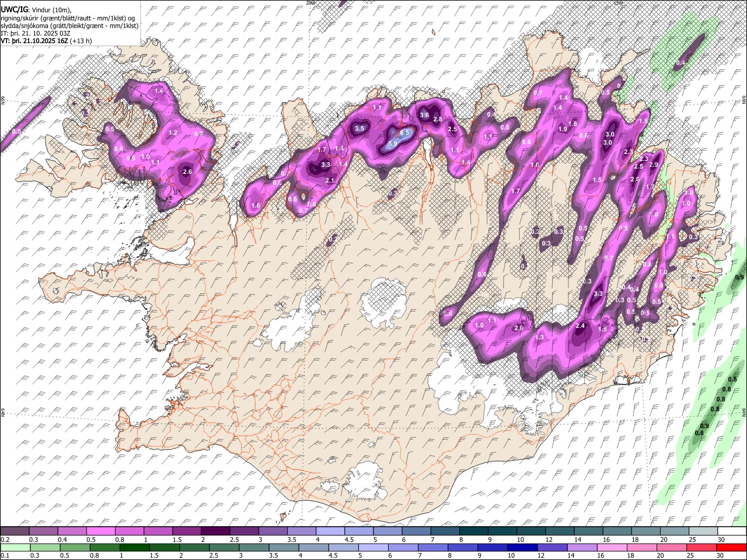Image resolution: width=747 pixels, height=560 pixels.
Task: Click the 2.8 precipitation value on the map
Action: point(438,120)
